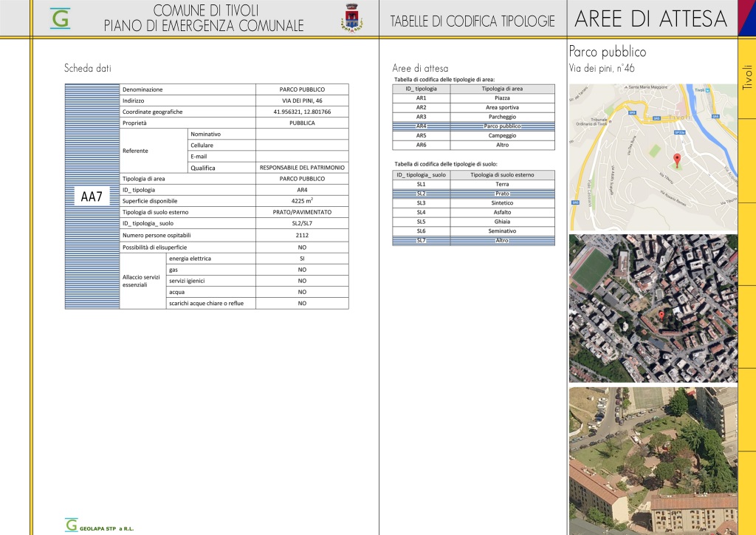This screenshot has width=756, height=535.
Task: Select the "PRATO/PAVIMENTATO" soil value
Action: (302, 212)
